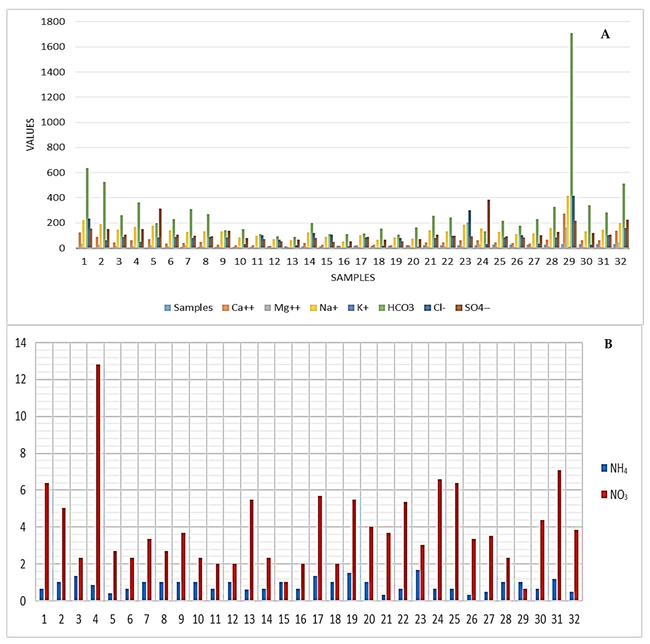The width and height of the screenshot is (650, 644).
Task: Click the SO4-- legend swatch
Action: (x=459, y=308)
